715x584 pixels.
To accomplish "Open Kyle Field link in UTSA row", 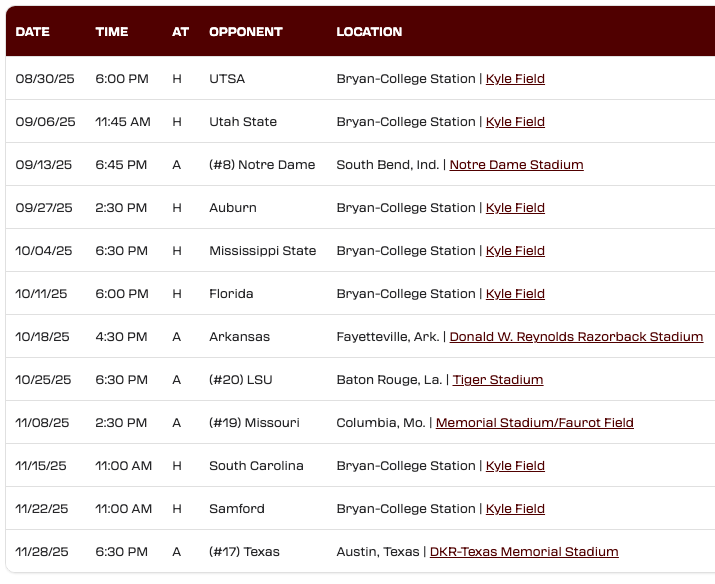I will click(515, 78).
